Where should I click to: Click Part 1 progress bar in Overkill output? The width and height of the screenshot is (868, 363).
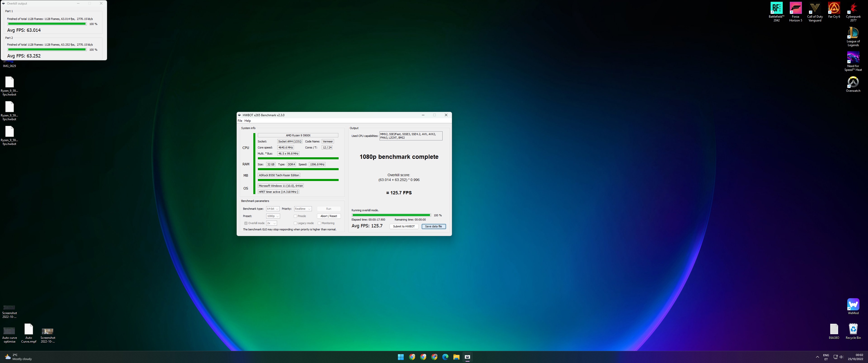pyautogui.click(x=47, y=24)
